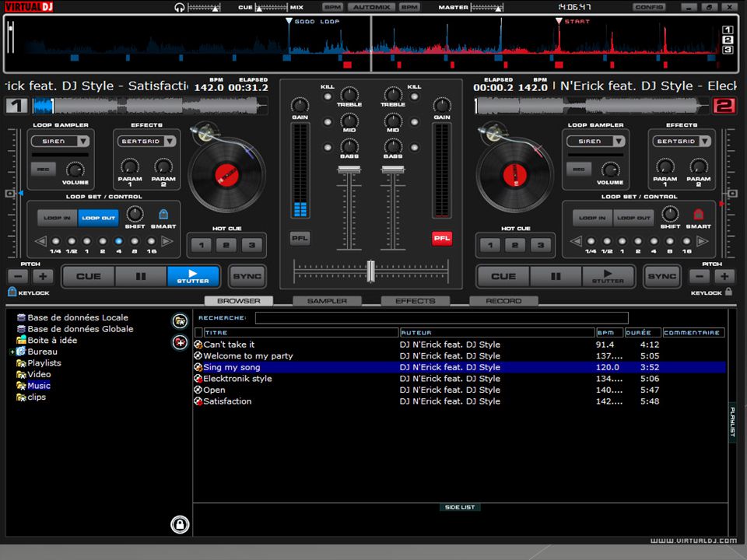This screenshot has width=747, height=560.
Task: Open deck 2 Beatgrid effects dropdown
Action: [705, 141]
